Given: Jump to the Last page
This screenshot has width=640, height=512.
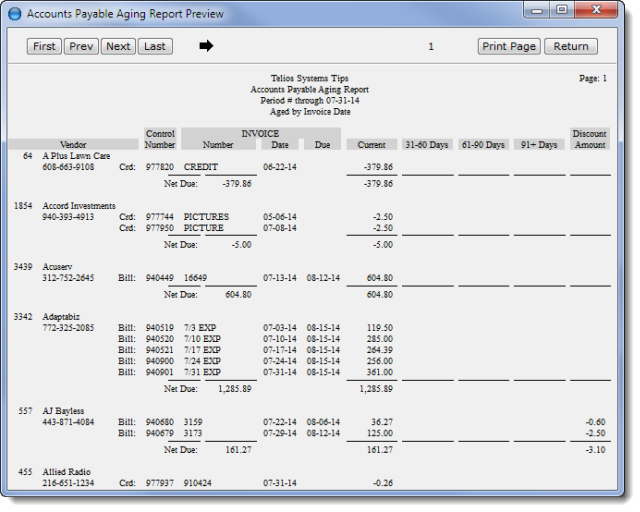Looking at the screenshot, I should pos(153,46).
